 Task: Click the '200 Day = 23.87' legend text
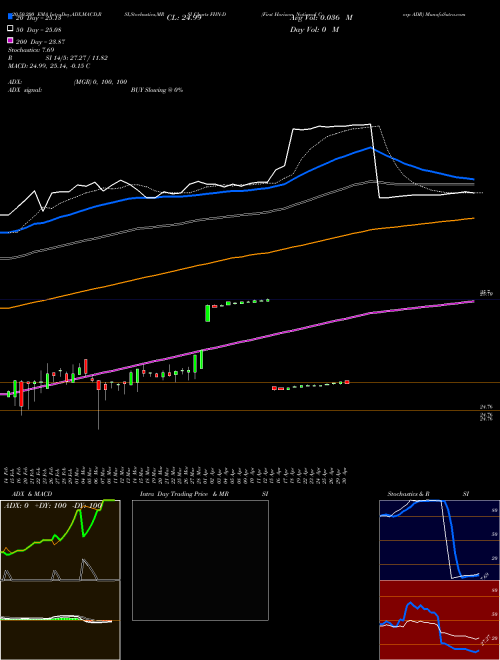click(40, 42)
